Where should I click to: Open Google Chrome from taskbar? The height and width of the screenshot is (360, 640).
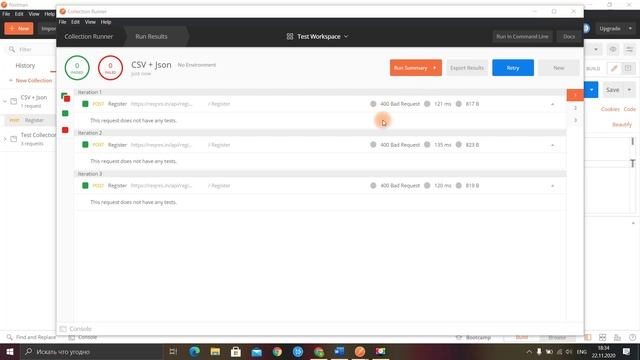pyautogui.click(x=277, y=351)
